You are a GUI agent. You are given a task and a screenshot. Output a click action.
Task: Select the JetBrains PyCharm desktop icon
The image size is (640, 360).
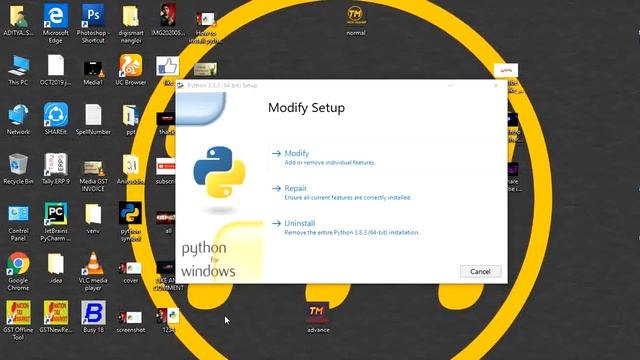(x=56, y=222)
